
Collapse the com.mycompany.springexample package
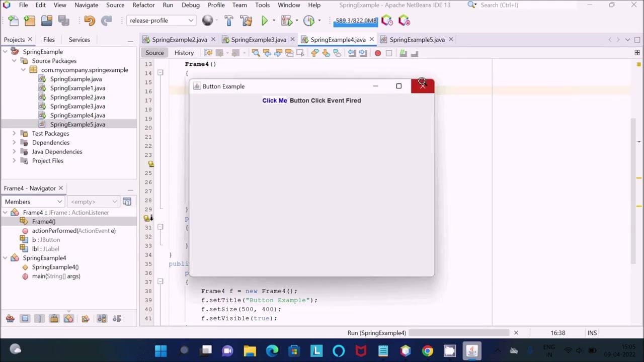click(23, 69)
